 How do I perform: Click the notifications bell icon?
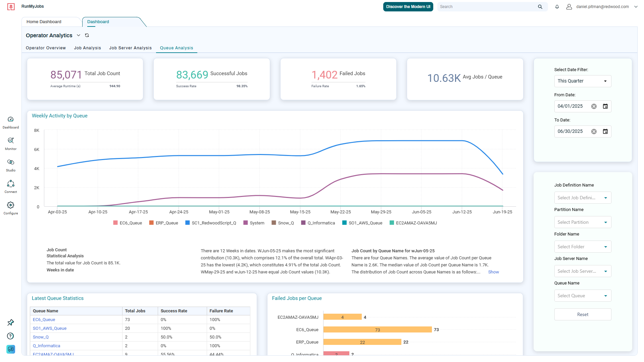(x=557, y=7)
